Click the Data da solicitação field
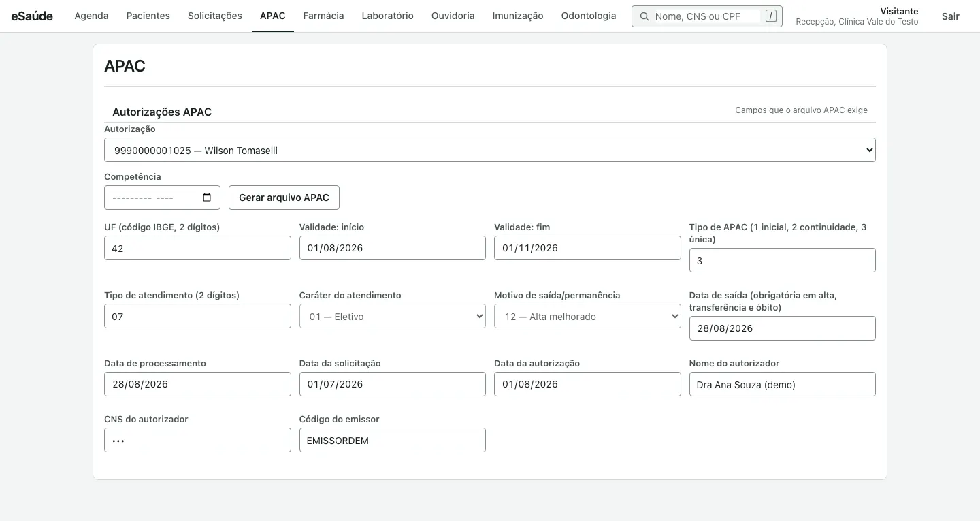The image size is (980, 521). [x=393, y=384]
